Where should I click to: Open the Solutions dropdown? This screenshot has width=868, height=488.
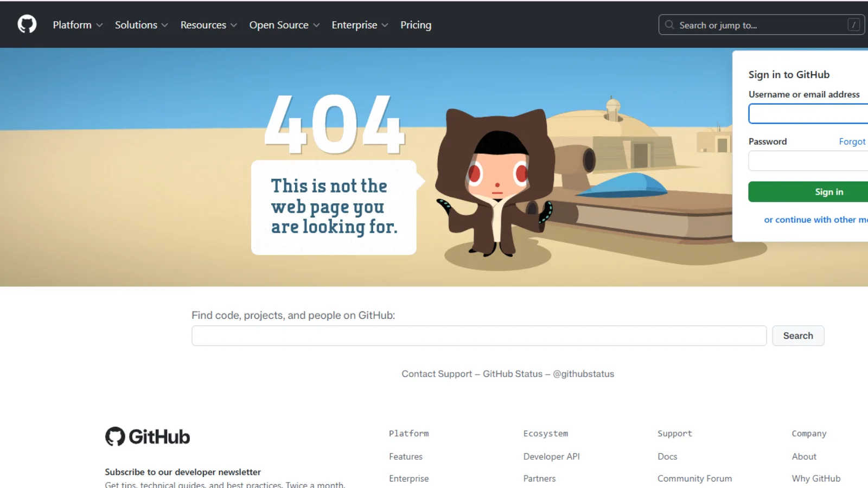click(x=141, y=25)
